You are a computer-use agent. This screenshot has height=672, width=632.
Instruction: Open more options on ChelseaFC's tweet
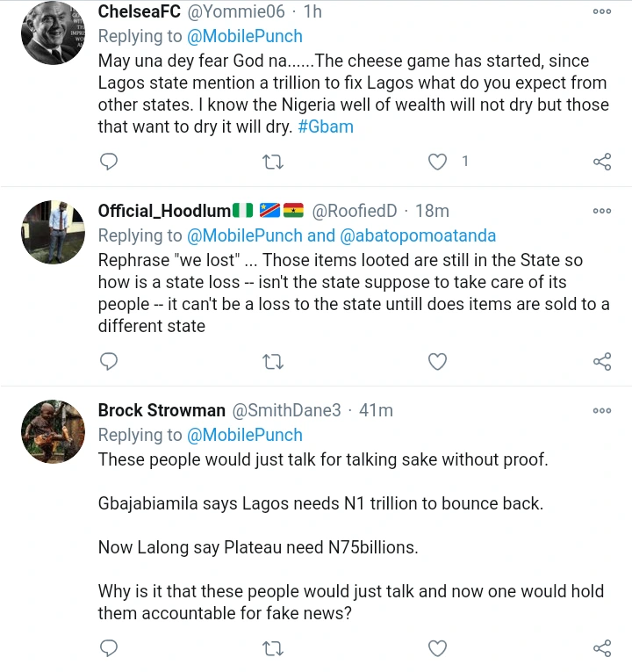pyautogui.click(x=602, y=11)
